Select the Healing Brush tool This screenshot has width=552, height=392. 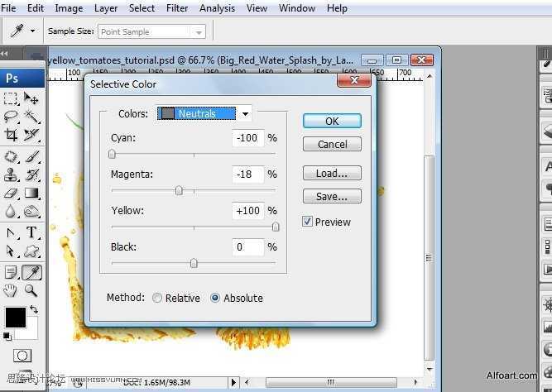(11, 156)
